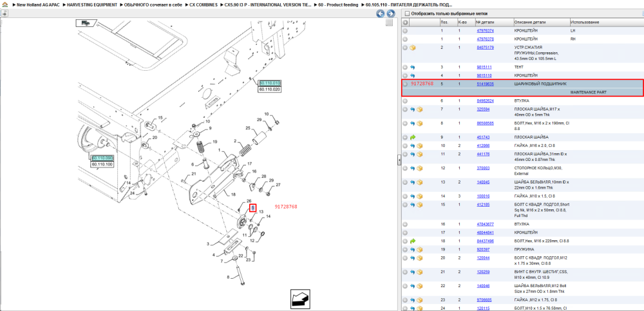644x311 pixels.
Task: Click diagram reference label 60.110.090
Action: pyautogui.click(x=102, y=158)
